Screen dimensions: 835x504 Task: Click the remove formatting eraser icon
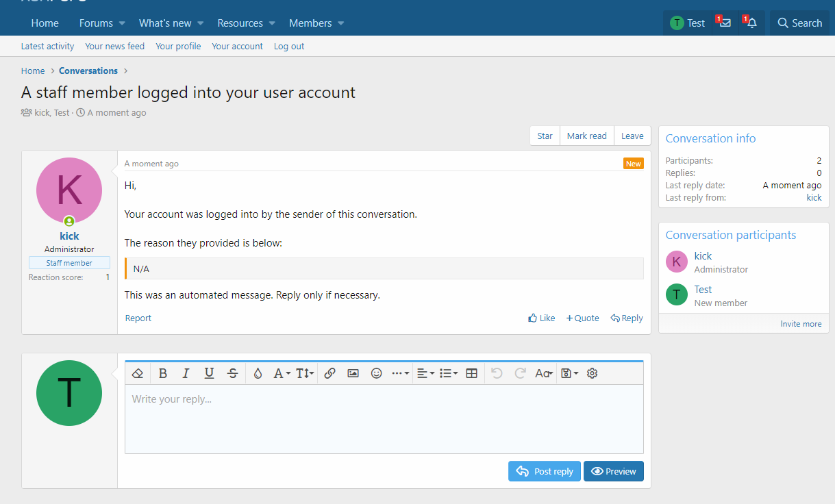(x=138, y=373)
